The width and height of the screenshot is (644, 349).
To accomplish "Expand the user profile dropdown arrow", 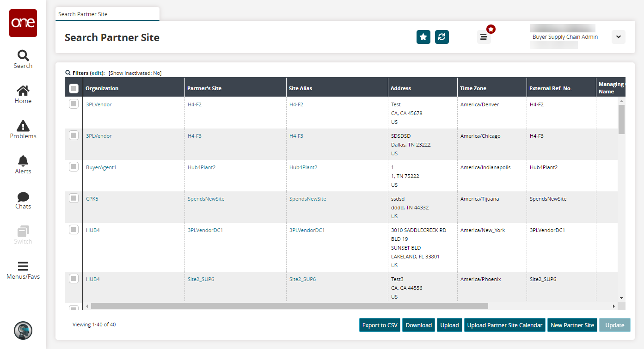I will pyautogui.click(x=618, y=37).
